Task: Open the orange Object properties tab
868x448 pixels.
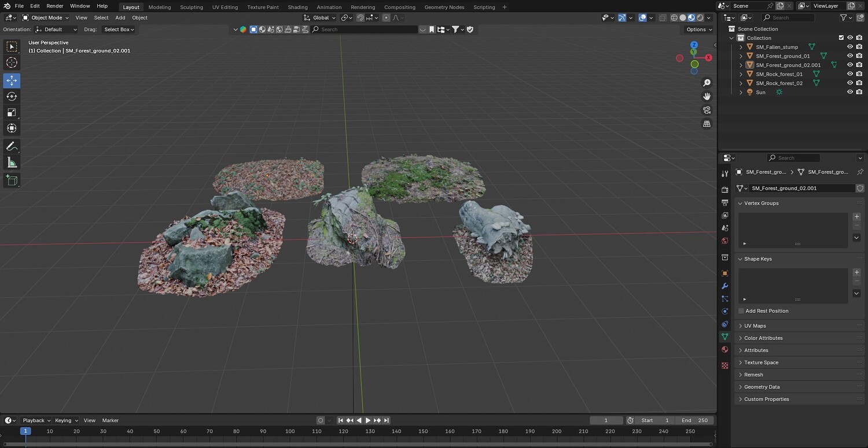Action: [x=724, y=273]
